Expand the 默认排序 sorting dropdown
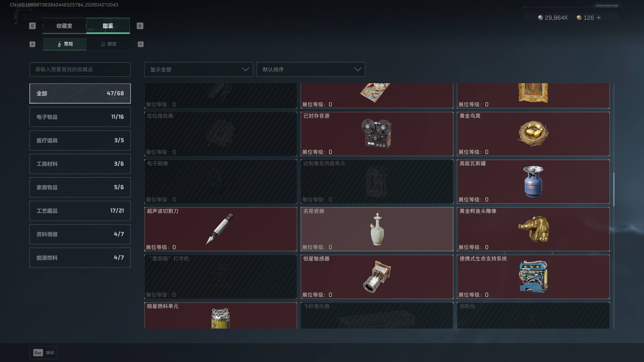The height and width of the screenshot is (362, 644). pyautogui.click(x=311, y=69)
